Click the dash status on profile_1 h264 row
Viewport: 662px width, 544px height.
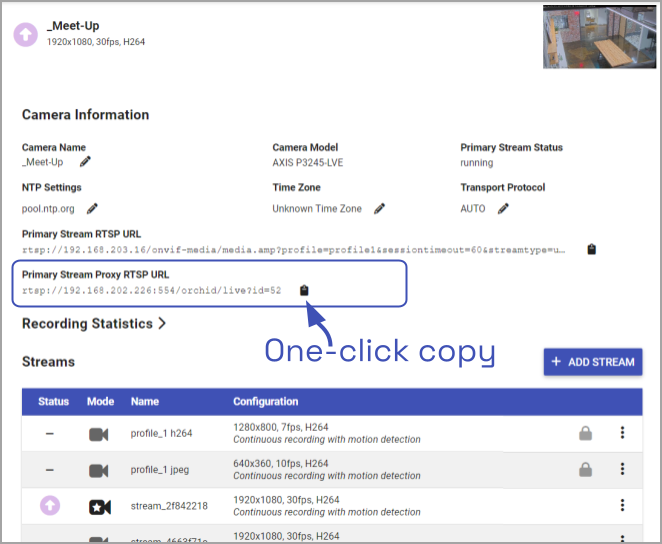pos(50,433)
